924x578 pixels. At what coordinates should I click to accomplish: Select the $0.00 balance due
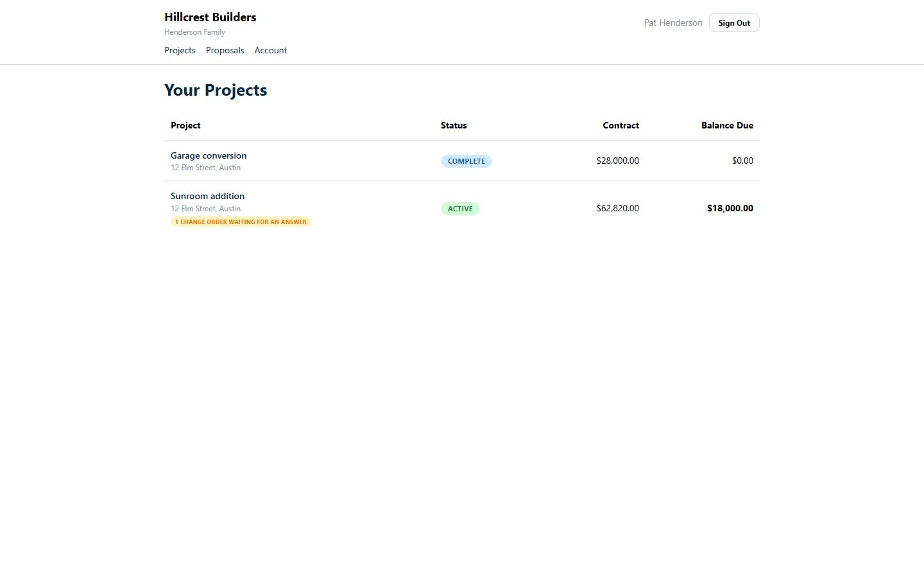pos(742,161)
